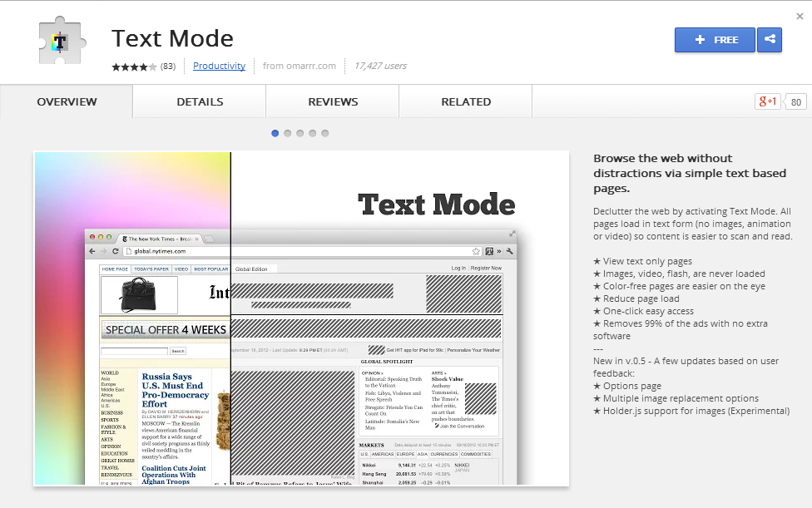The width and height of the screenshot is (812, 508).
Task: Select the second screenshot carousel dot
Action: 287,134
